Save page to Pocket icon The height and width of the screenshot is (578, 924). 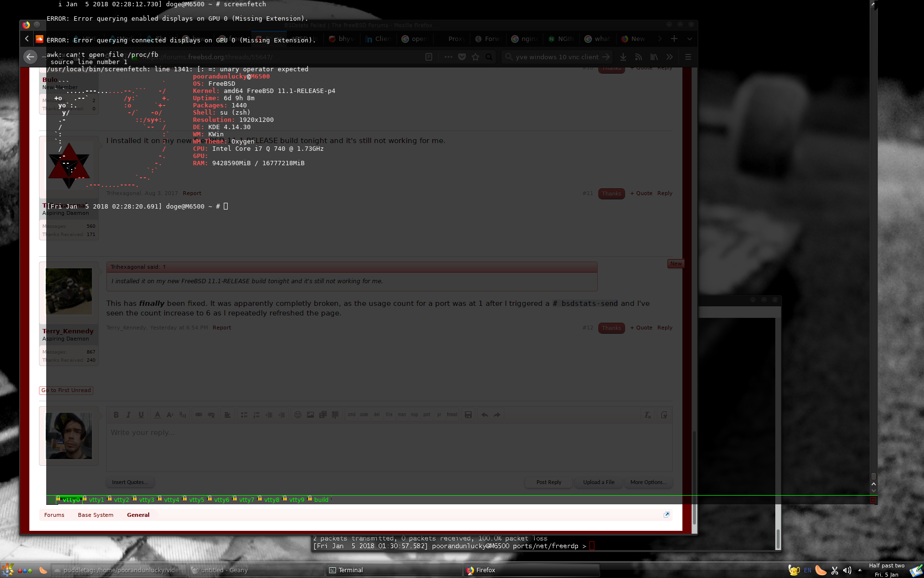click(x=462, y=57)
